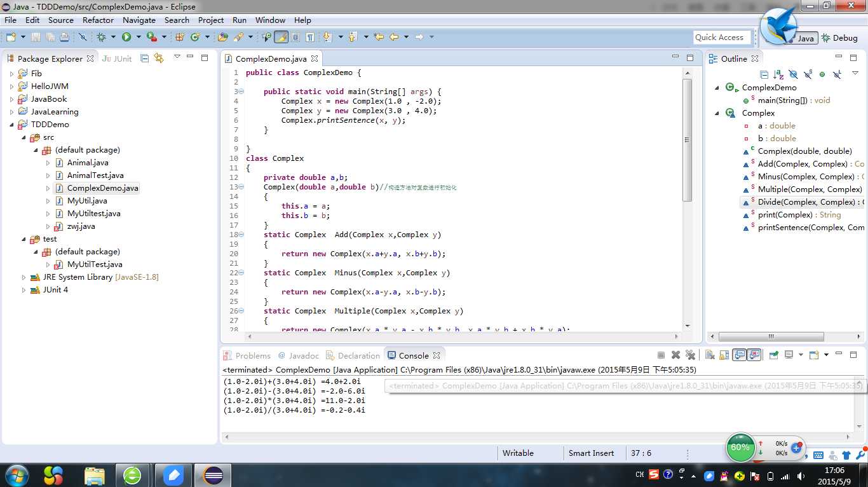Toggle Sort alphabetically in Outline
This screenshot has height=487, width=868.
[778, 74]
